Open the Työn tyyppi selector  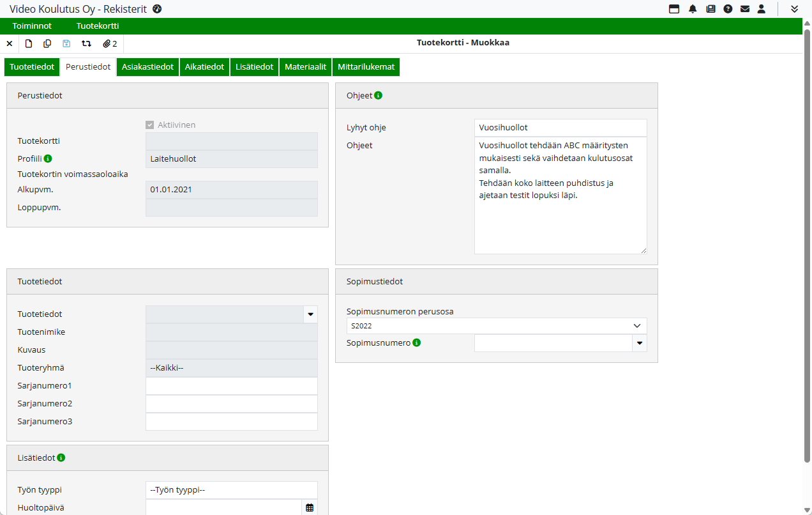(x=231, y=490)
